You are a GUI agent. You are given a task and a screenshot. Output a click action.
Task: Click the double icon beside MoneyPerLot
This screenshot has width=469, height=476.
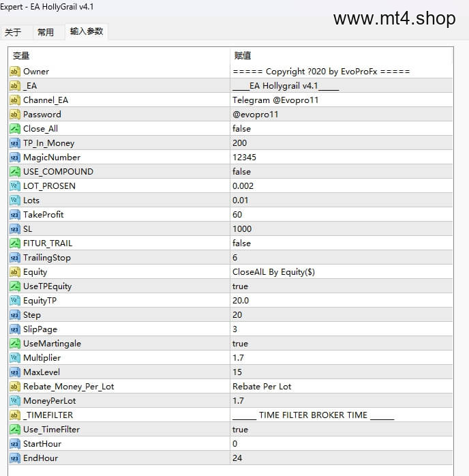tap(15, 401)
